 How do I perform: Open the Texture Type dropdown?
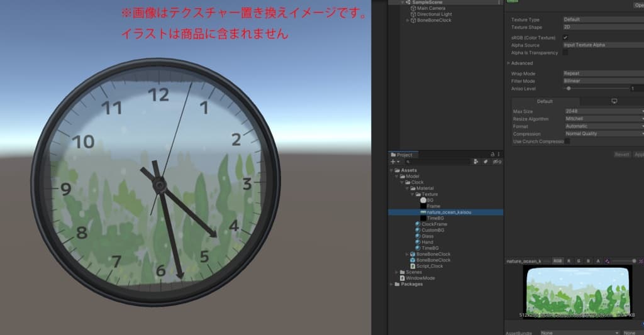tap(603, 19)
